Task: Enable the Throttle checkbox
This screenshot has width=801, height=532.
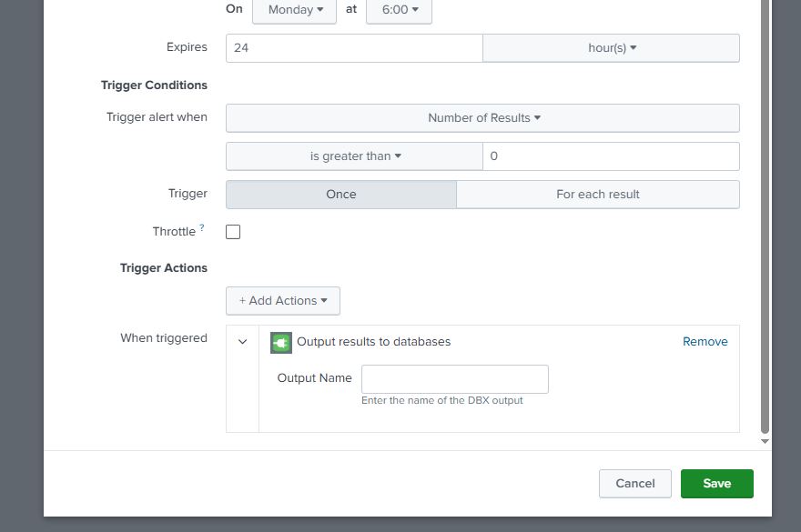Action: (232, 231)
